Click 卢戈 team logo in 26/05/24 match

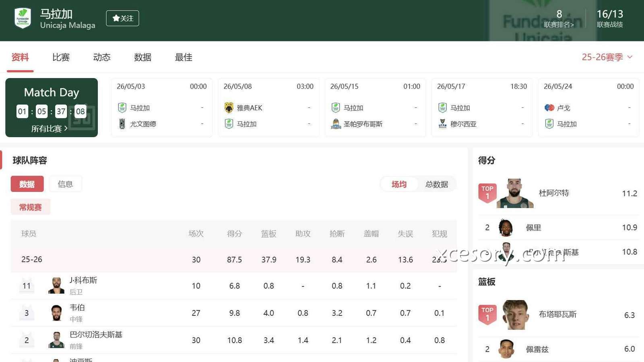549,108
